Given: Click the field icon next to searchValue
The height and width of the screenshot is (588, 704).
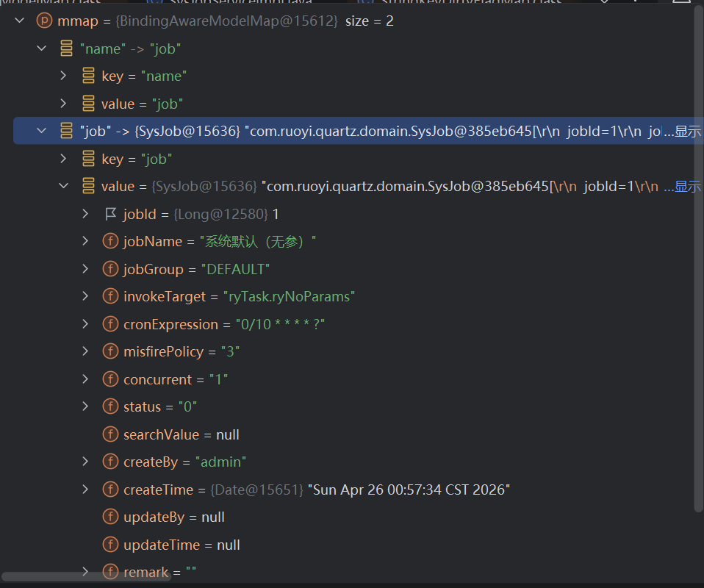Looking at the screenshot, I should (110, 434).
